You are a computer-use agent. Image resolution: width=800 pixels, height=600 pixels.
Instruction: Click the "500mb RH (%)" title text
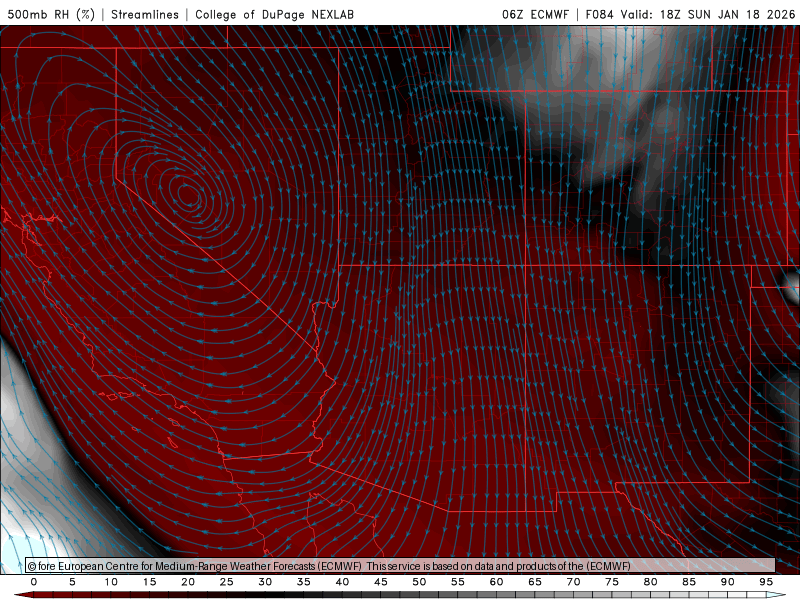[x=51, y=14]
